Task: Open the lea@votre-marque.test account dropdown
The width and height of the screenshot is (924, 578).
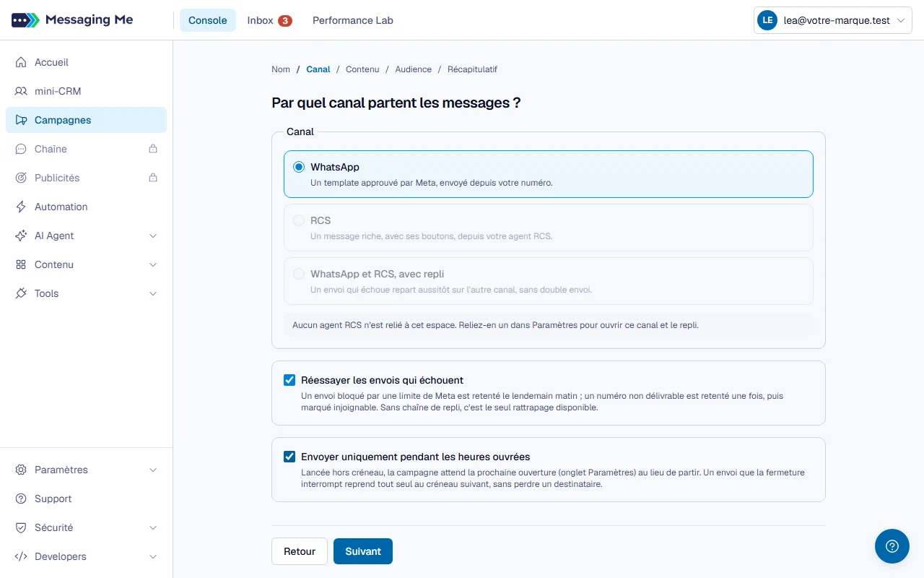Action: pyautogui.click(x=833, y=20)
